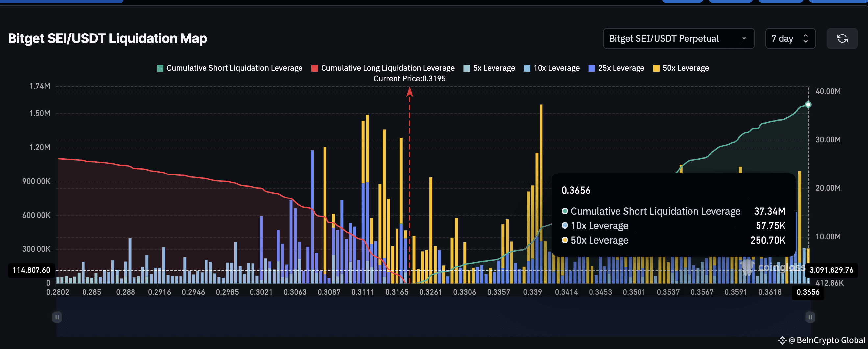Click the 0.3618 x-axis label
Viewport: 868px width, 349px height.
(x=770, y=292)
